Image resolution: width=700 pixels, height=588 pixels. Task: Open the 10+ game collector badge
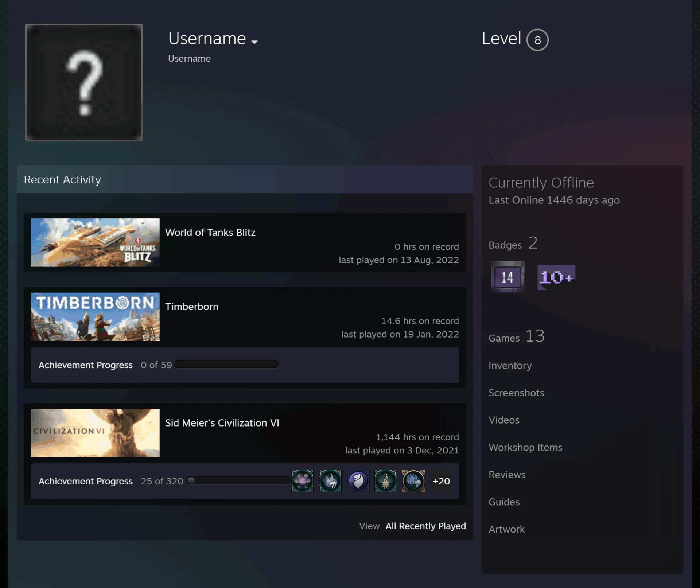[556, 277]
